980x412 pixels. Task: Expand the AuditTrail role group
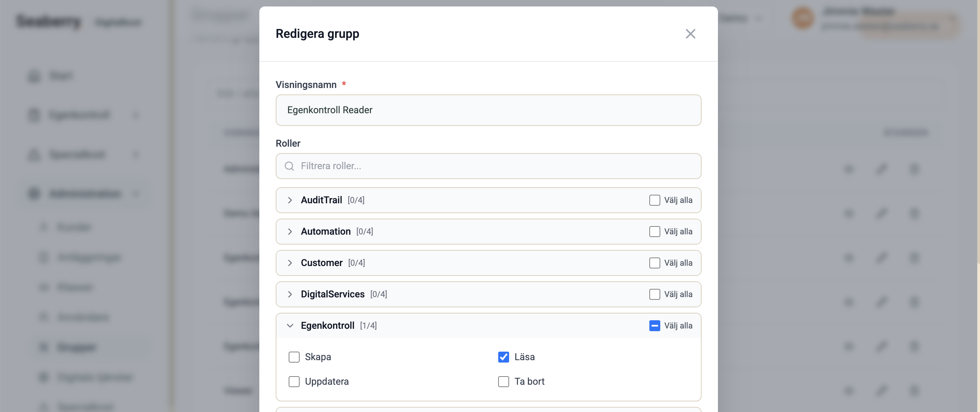tap(290, 200)
